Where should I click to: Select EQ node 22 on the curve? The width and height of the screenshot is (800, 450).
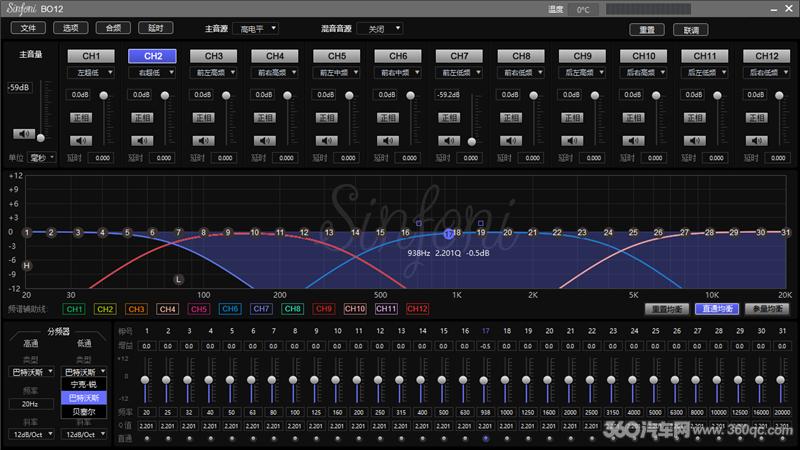pos(557,233)
